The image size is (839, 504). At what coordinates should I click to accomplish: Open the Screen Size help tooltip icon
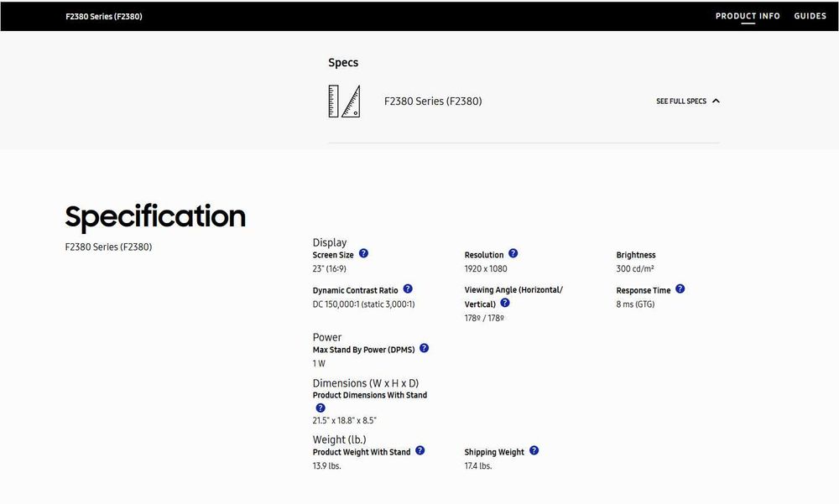click(363, 253)
